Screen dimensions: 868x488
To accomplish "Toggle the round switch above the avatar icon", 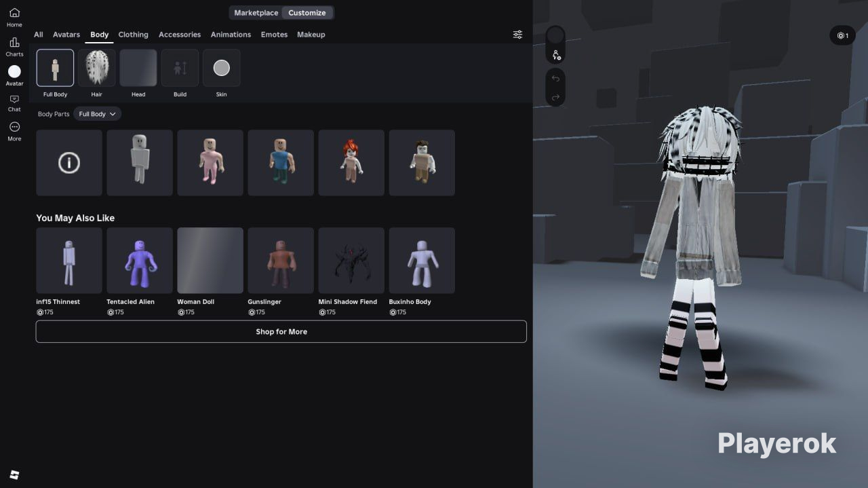I will pyautogui.click(x=555, y=35).
